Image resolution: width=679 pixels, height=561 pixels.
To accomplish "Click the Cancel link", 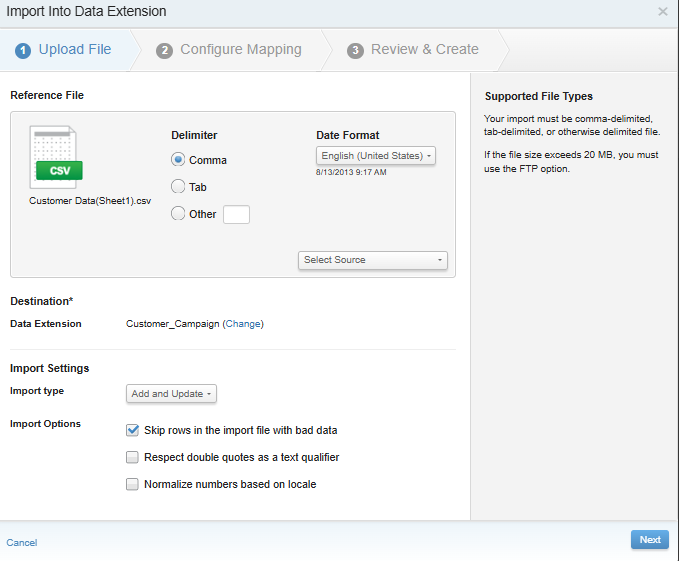I will pyautogui.click(x=22, y=542).
